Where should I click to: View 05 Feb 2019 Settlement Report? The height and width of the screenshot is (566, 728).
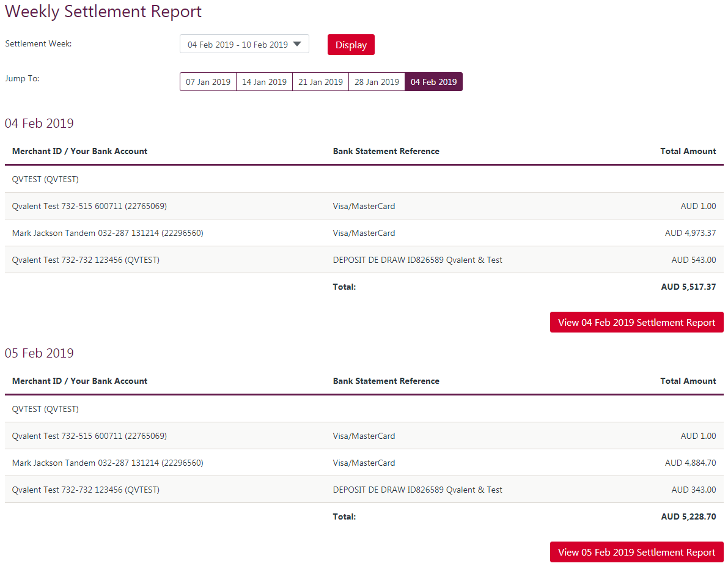point(636,553)
